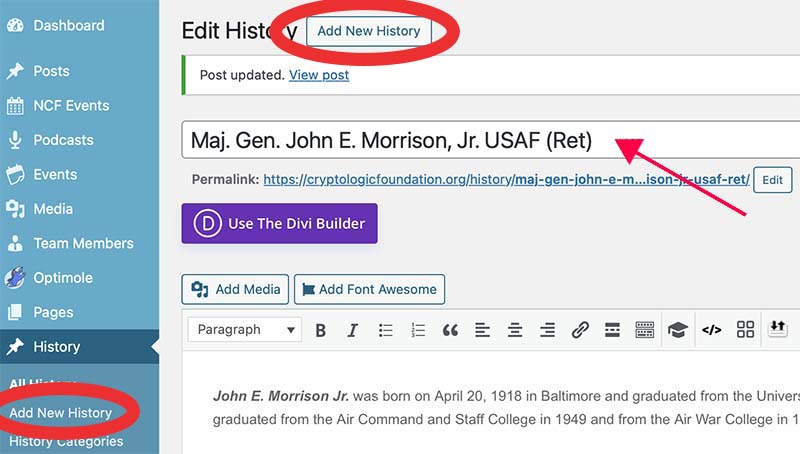Insert a bulleted list
The height and width of the screenshot is (454, 800).
[385, 330]
